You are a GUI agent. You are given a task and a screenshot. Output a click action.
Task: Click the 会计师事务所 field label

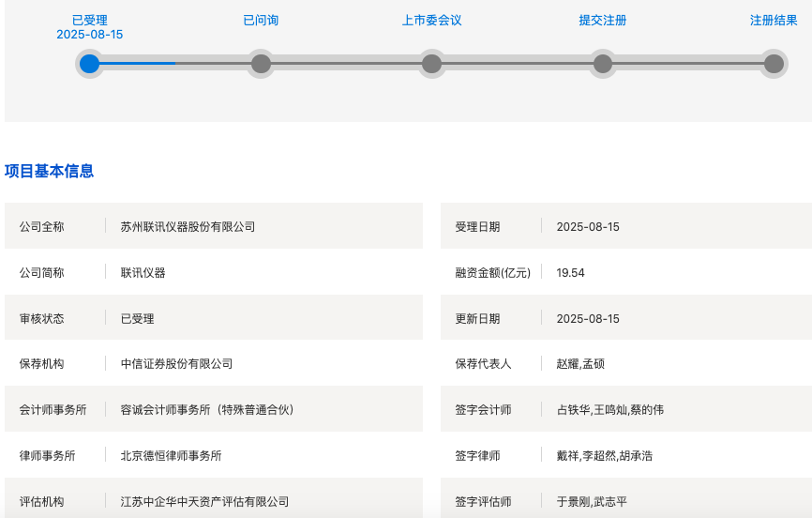[53, 410]
